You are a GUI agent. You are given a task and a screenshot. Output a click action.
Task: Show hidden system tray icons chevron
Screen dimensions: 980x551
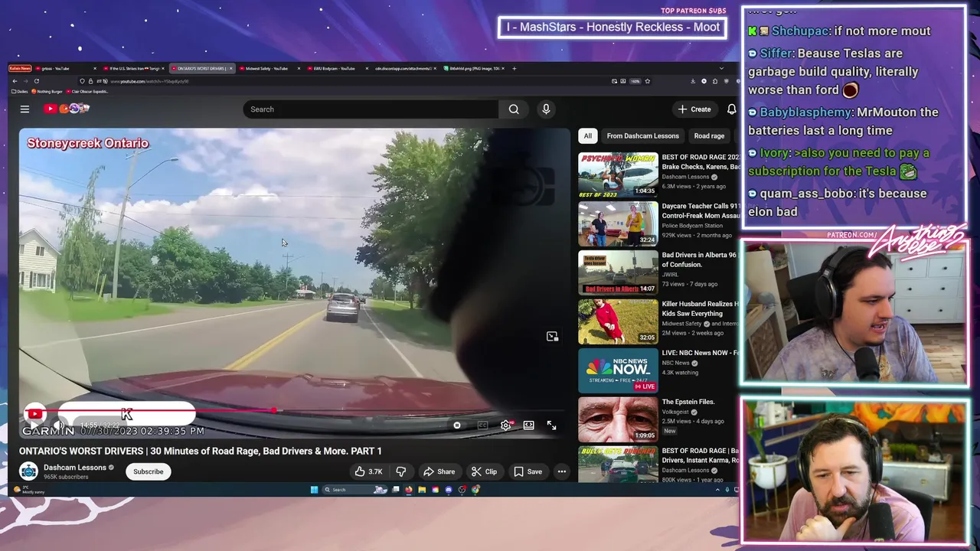coord(717,490)
